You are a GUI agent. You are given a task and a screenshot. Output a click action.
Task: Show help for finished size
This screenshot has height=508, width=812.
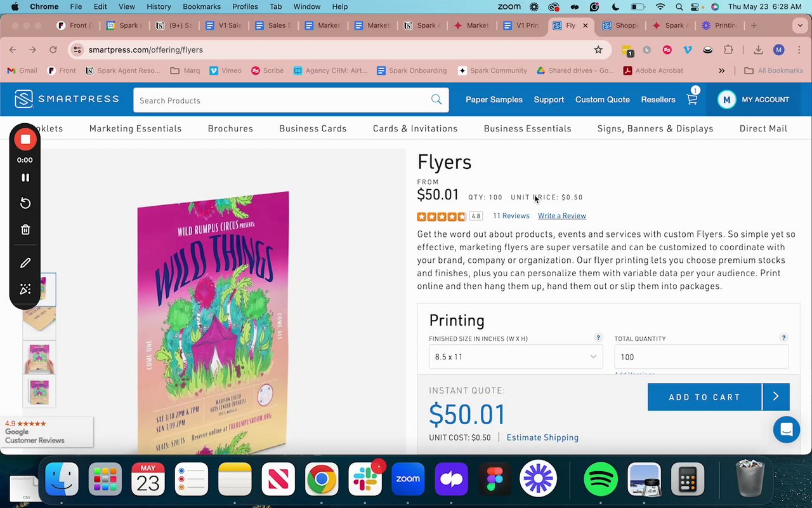pos(598,338)
